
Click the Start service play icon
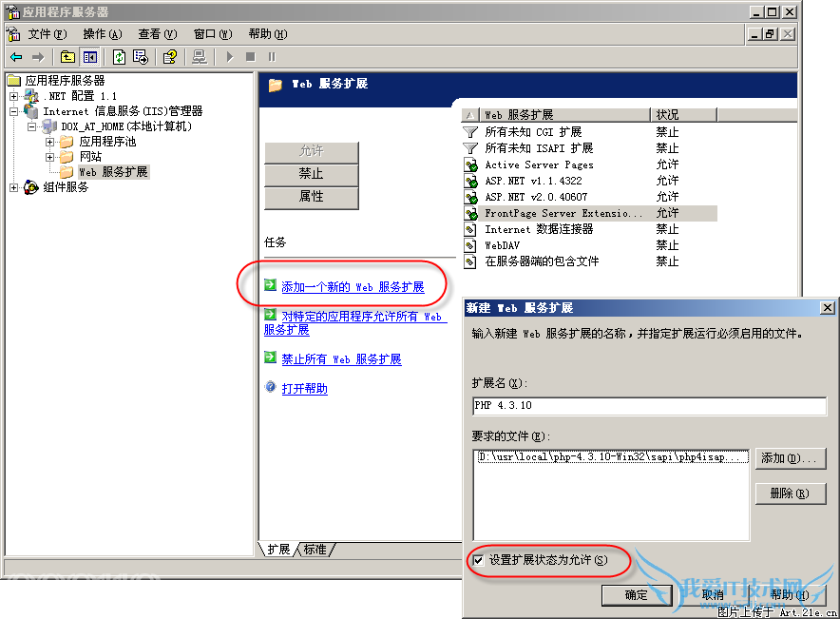tap(230, 57)
